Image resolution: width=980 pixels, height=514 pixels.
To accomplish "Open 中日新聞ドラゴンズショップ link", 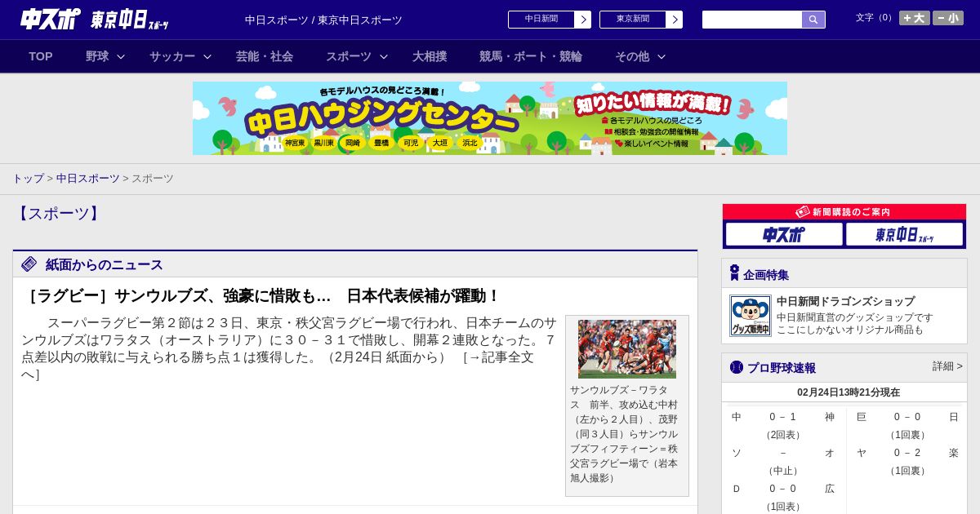I will [845, 302].
